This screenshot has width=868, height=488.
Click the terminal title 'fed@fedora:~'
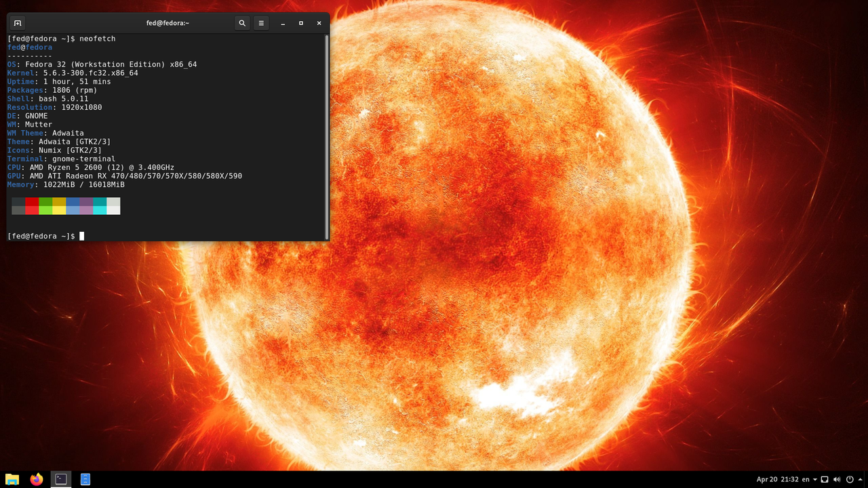click(x=167, y=23)
